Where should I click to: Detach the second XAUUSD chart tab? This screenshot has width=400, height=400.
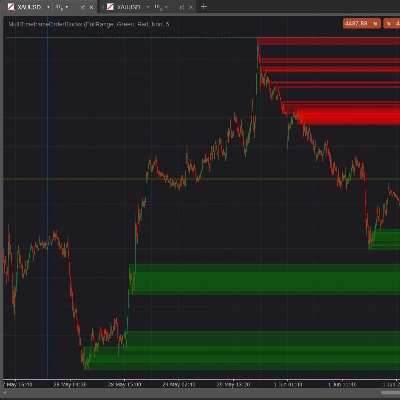[182, 7]
